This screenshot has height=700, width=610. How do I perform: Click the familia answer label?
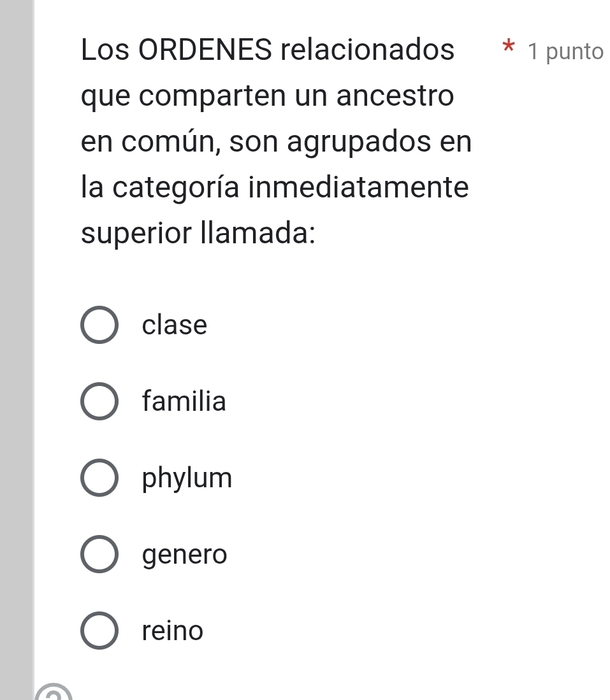(x=185, y=402)
